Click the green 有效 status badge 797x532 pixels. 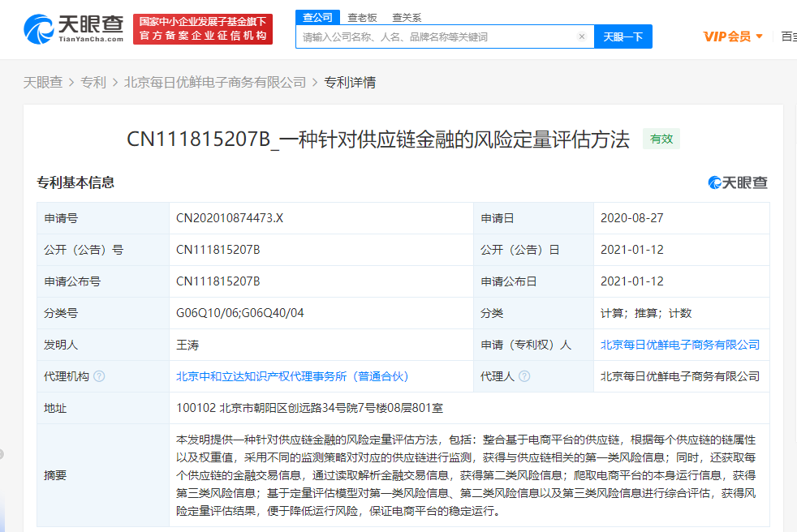click(x=661, y=139)
